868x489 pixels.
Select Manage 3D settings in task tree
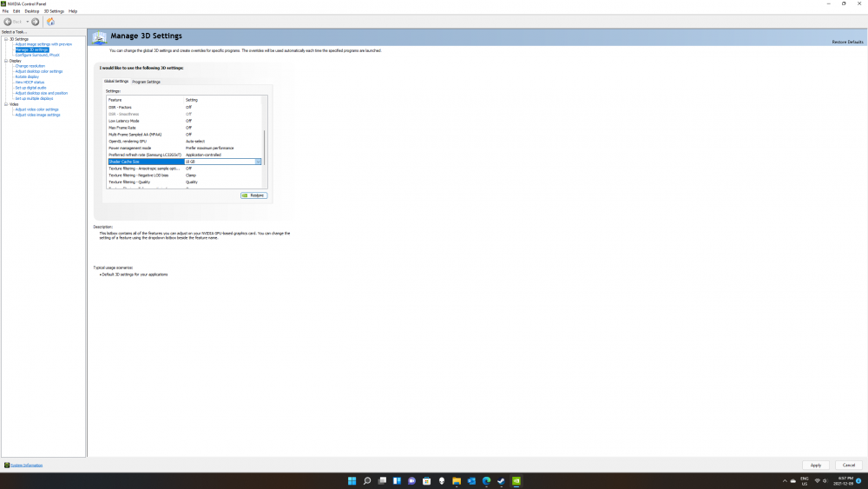point(31,50)
